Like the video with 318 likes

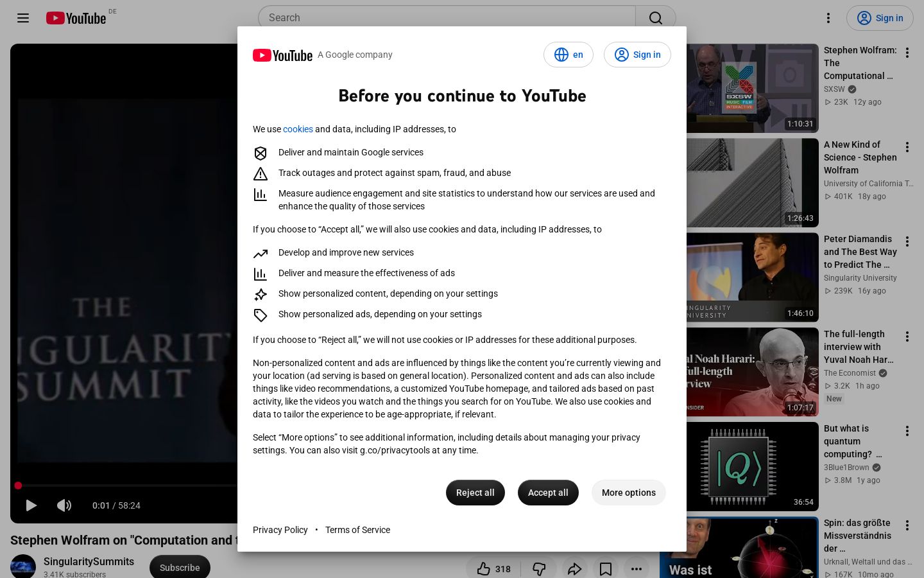[493, 568]
